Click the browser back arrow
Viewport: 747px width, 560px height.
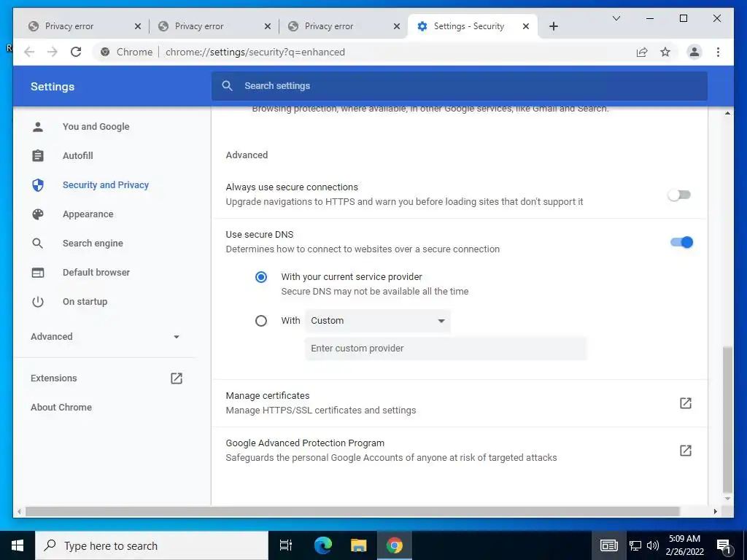29,52
